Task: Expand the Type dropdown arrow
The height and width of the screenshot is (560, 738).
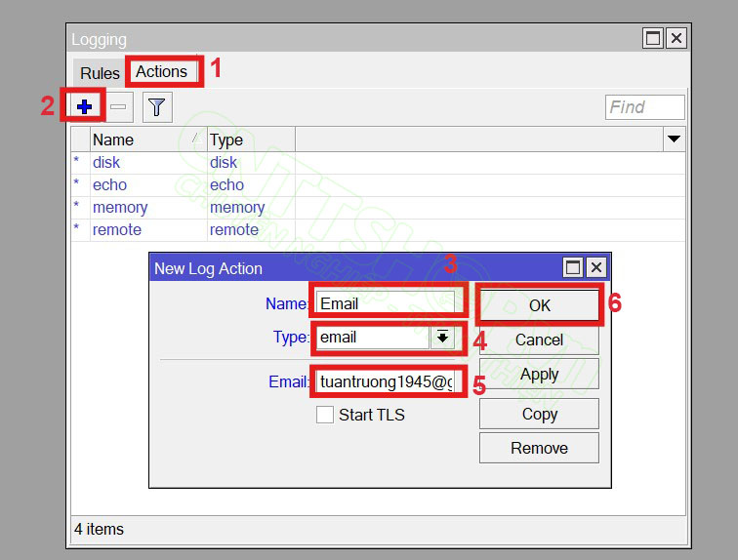Action: 442,338
